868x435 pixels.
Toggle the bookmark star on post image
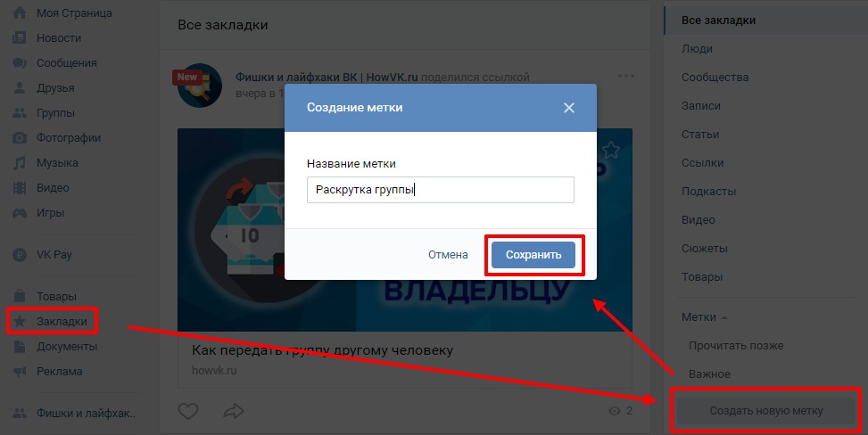coord(610,150)
